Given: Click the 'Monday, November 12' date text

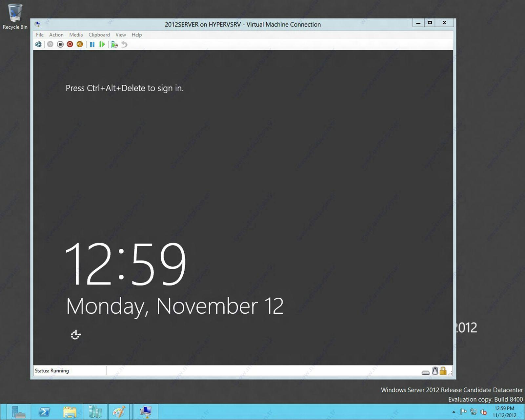Looking at the screenshot, I should click(x=175, y=307).
